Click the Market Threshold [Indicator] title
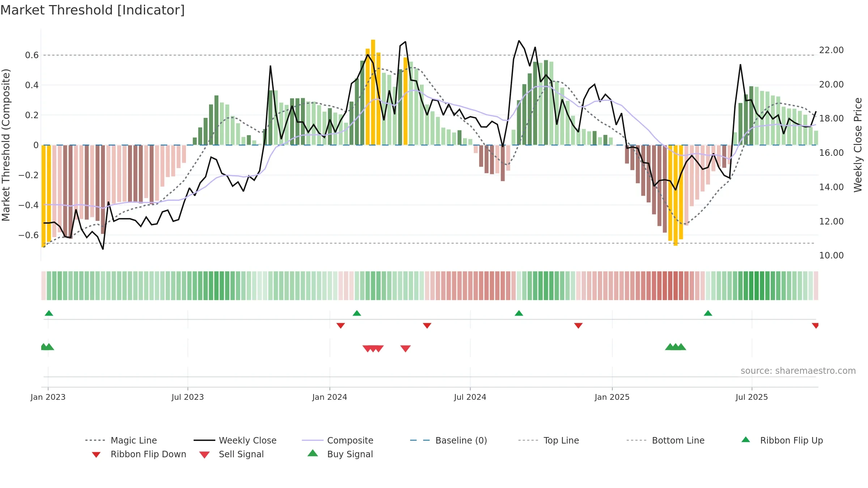 click(x=93, y=10)
